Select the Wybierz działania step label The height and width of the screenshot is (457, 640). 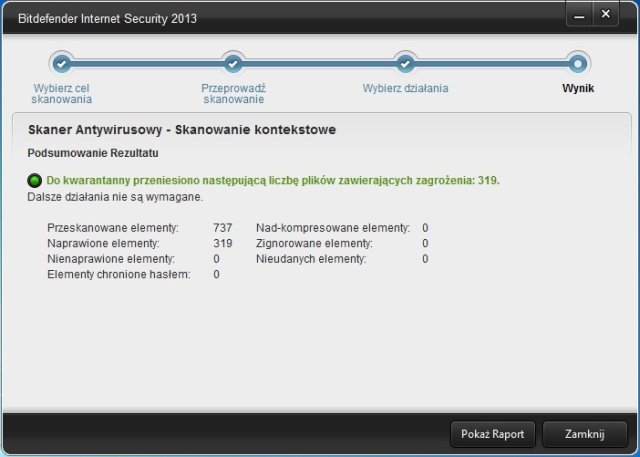(405, 88)
